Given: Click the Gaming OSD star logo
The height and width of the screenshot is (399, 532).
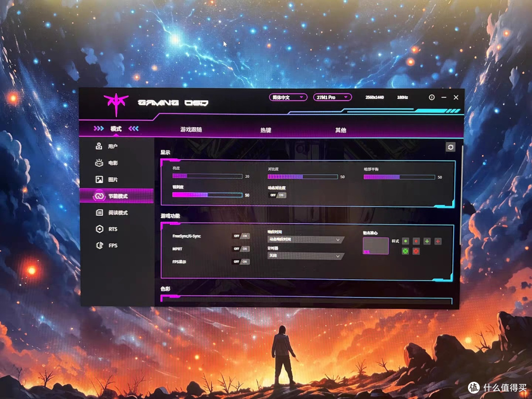Looking at the screenshot, I should (116, 104).
